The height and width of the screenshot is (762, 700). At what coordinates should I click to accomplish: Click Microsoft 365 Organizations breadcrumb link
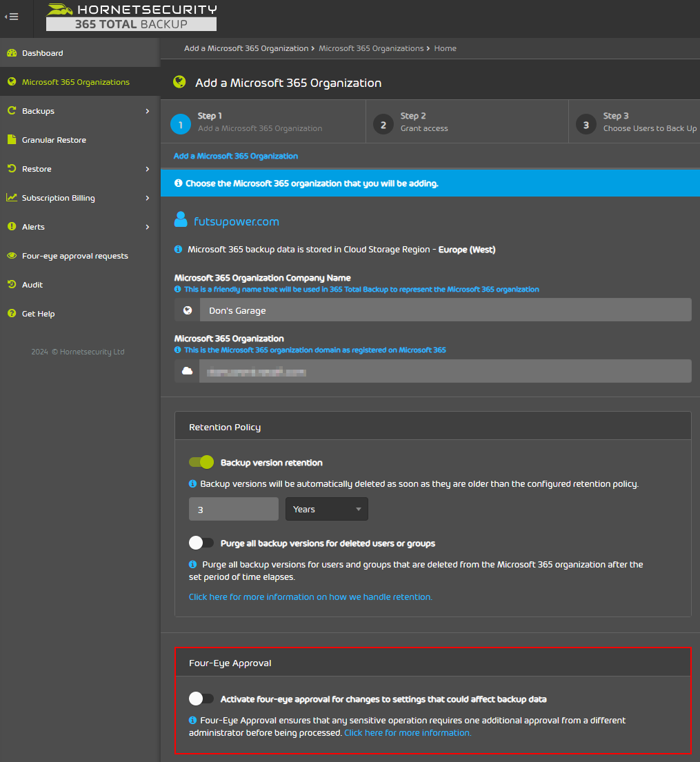click(371, 48)
